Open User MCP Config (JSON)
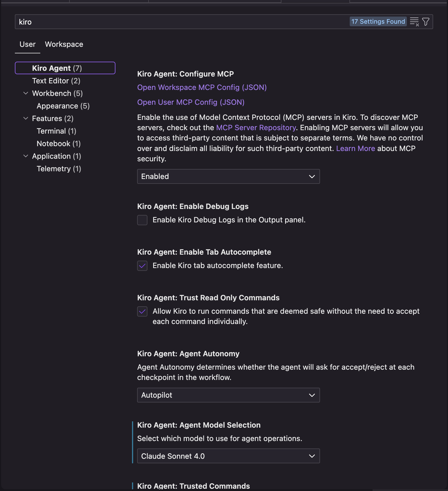Viewport: 448px width, 491px height. [x=191, y=102]
